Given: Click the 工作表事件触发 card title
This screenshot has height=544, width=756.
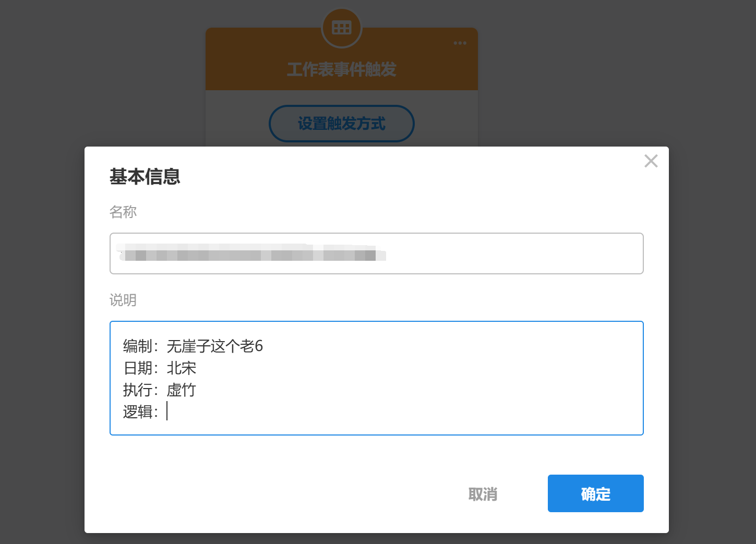Looking at the screenshot, I should point(342,69).
